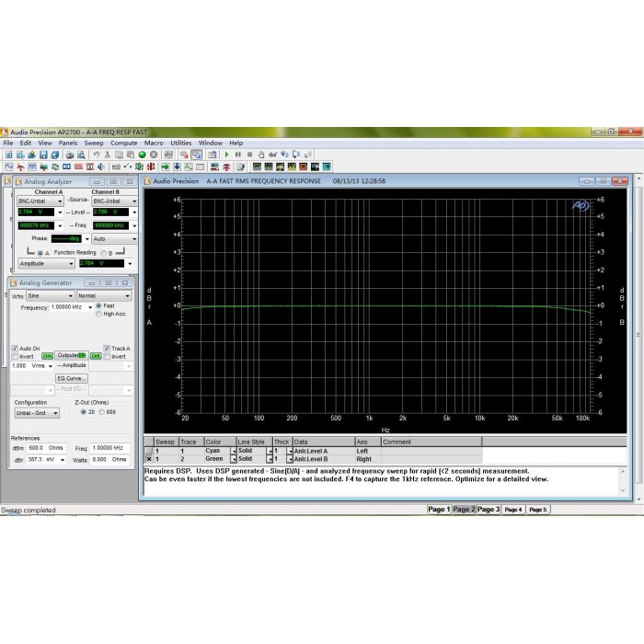Open the Sweep menu
The height and width of the screenshot is (644, 644).
[x=94, y=143]
